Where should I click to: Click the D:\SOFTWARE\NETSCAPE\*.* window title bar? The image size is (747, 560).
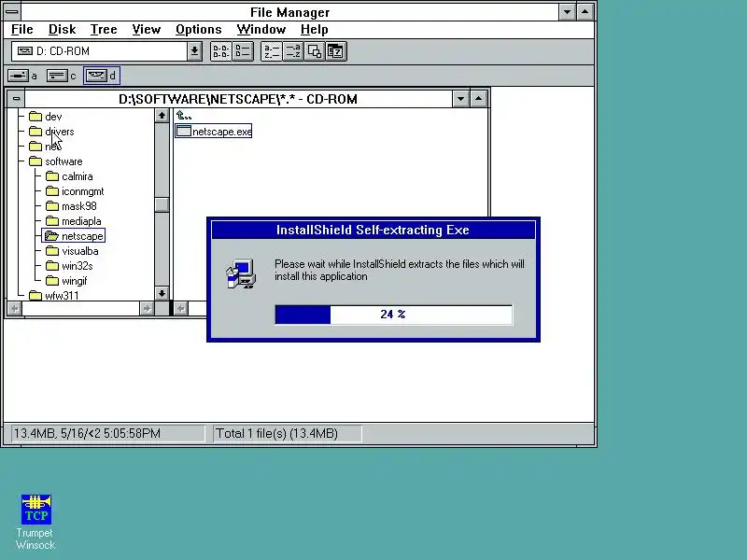(x=238, y=99)
